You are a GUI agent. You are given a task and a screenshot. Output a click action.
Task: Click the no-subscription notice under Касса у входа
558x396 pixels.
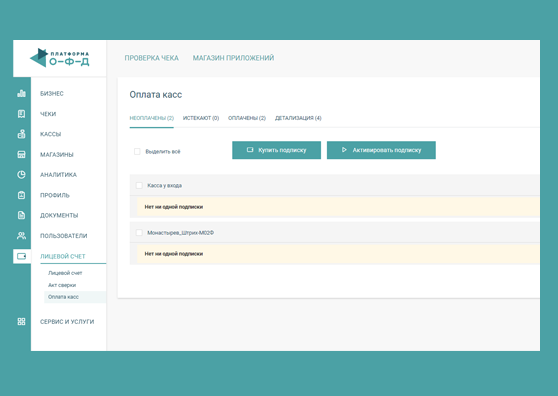pyautogui.click(x=338, y=207)
